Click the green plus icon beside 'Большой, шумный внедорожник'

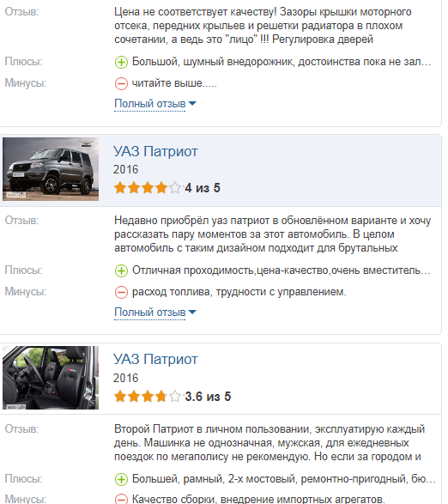point(121,62)
